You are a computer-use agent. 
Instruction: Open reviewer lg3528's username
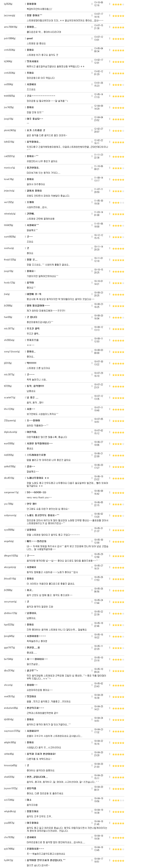8,4
